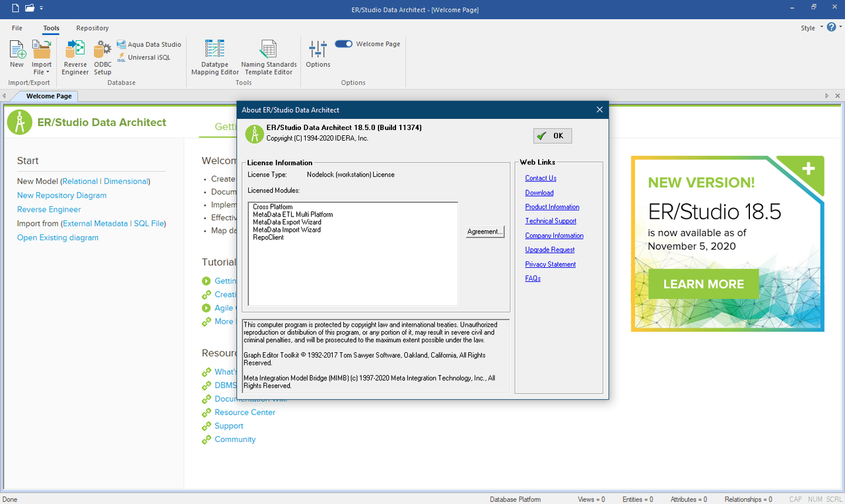Click Entities = 0 in the status bar

(638, 499)
